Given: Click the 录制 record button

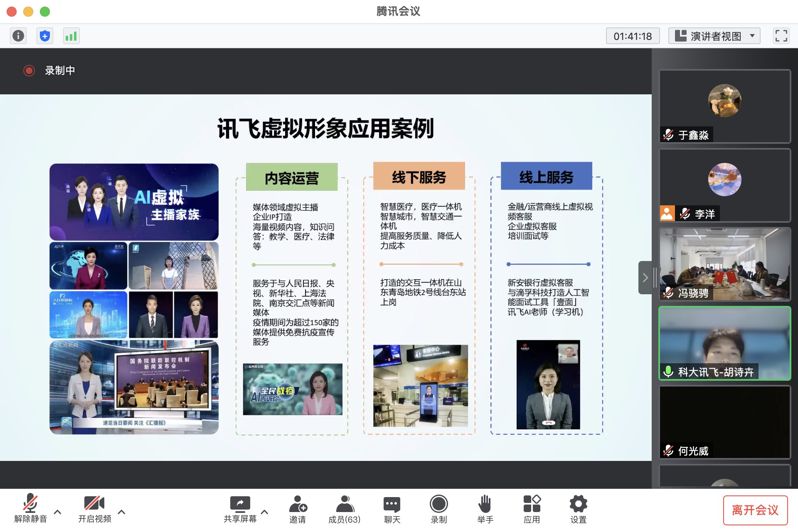Looking at the screenshot, I should click(x=439, y=509).
